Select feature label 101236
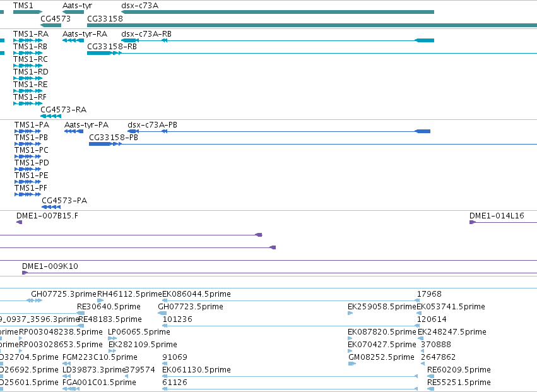 [x=177, y=319]
